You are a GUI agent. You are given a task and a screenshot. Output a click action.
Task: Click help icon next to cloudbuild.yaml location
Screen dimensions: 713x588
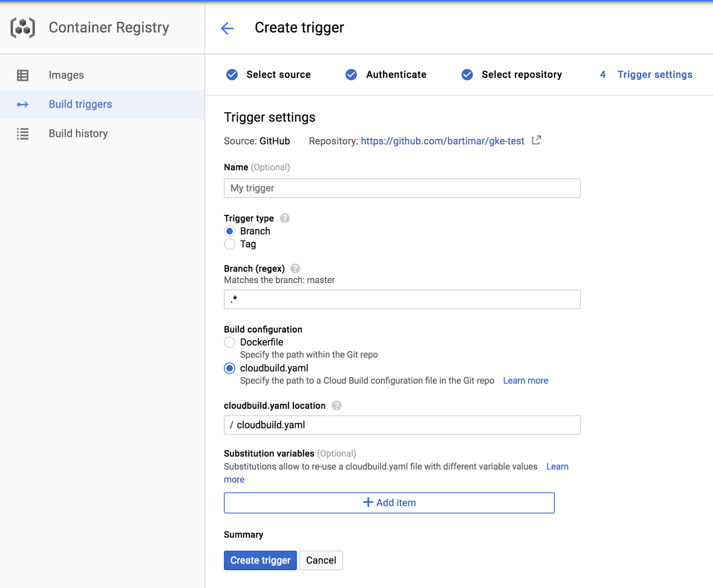336,406
